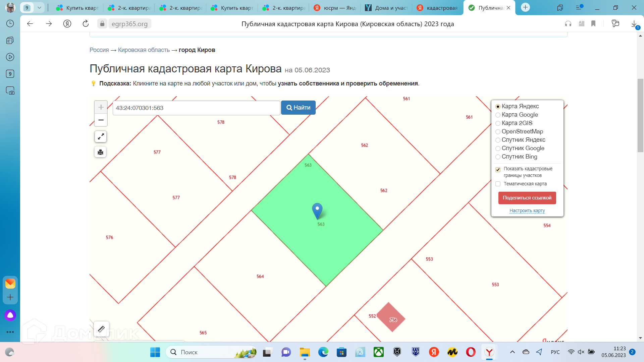Go forward in browser history
The image size is (644, 362).
pyautogui.click(x=49, y=24)
